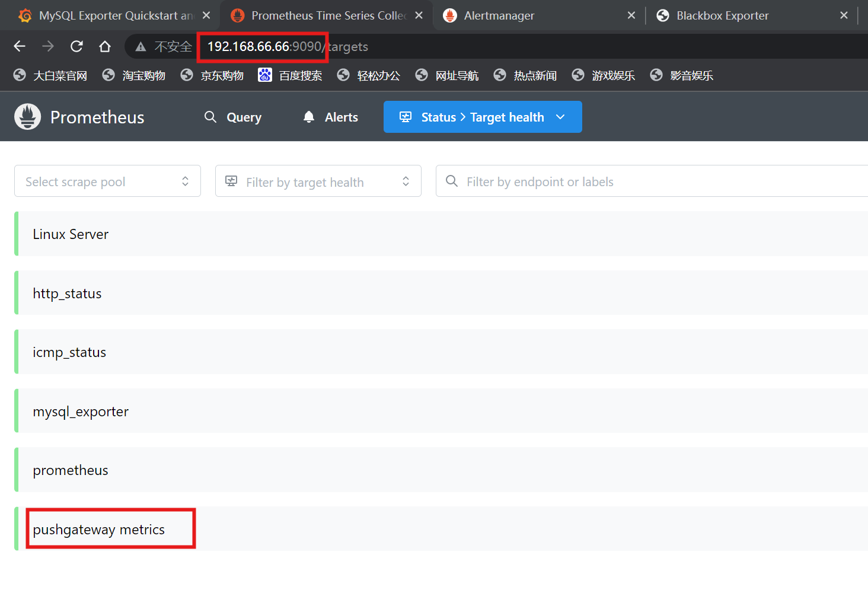Open the Select scrape pool dropdown
The image size is (868, 609).
107,181
